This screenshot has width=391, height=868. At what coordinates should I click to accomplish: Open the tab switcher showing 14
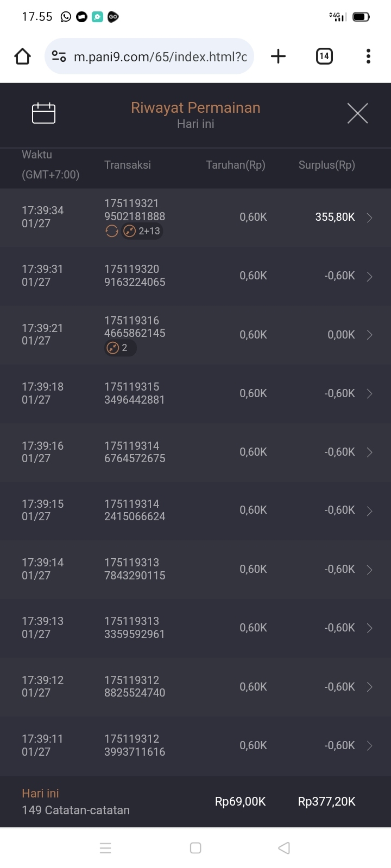pos(324,56)
